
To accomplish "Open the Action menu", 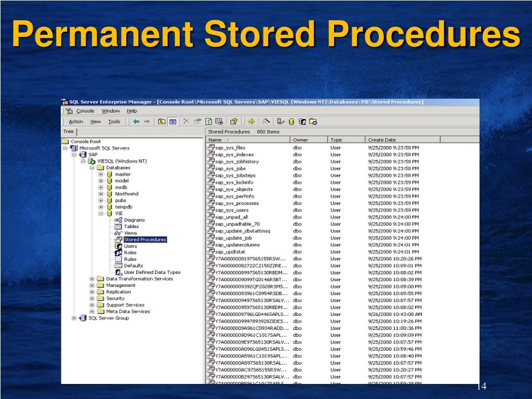I will (x=76, y=122).
